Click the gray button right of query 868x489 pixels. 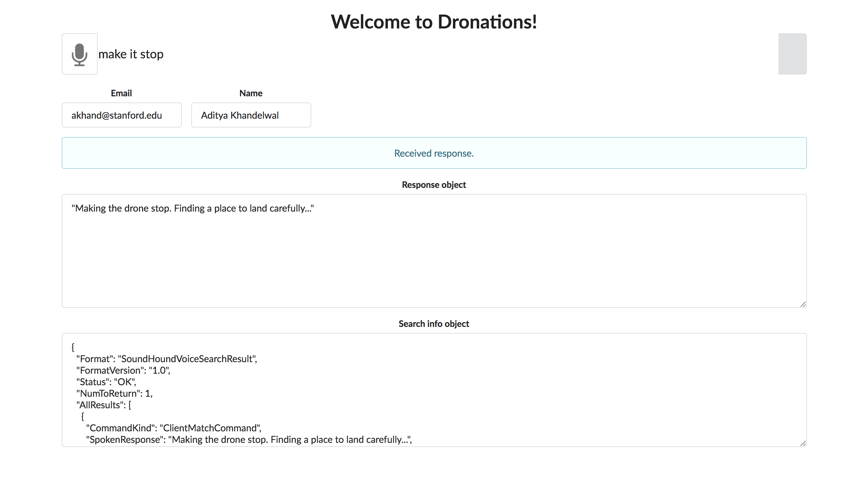792,54
